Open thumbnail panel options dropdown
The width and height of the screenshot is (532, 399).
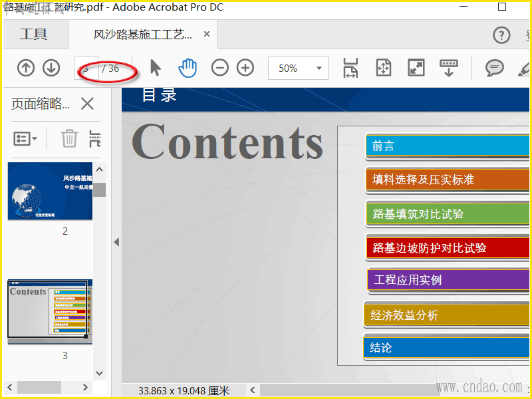point(25,139)
